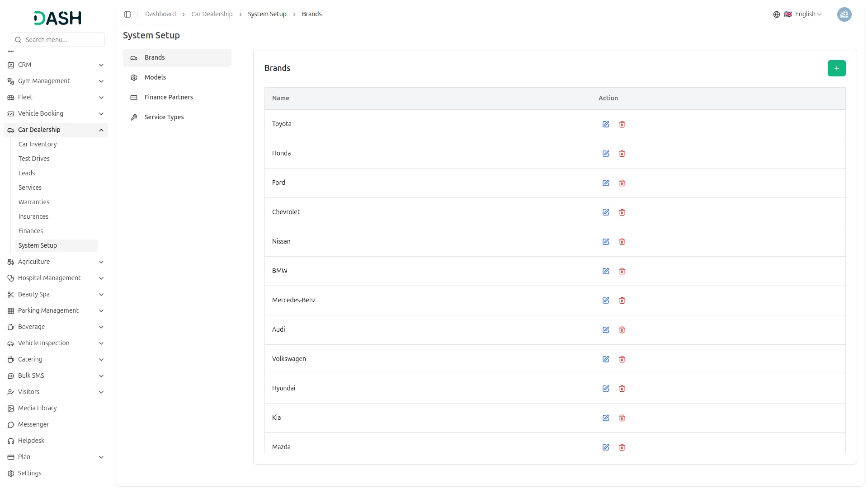
Task: Click the green add brand plus button
Action: coord(836,68)
